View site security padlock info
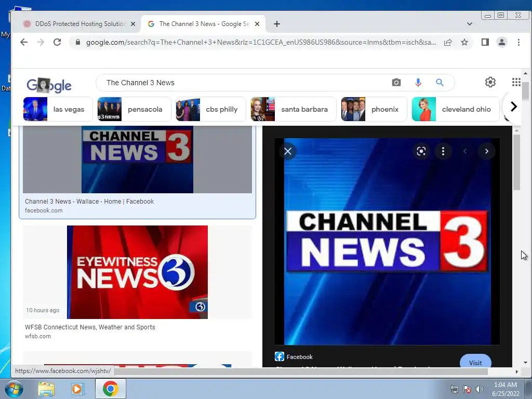This screenshot has height=399, width=532. click(78, 42)
